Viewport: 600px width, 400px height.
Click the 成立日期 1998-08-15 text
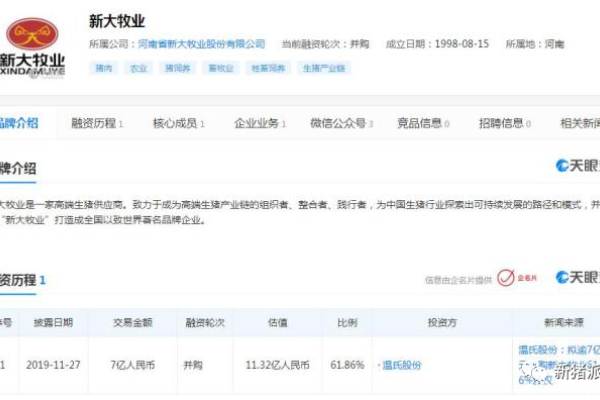(x=437, y=44)
